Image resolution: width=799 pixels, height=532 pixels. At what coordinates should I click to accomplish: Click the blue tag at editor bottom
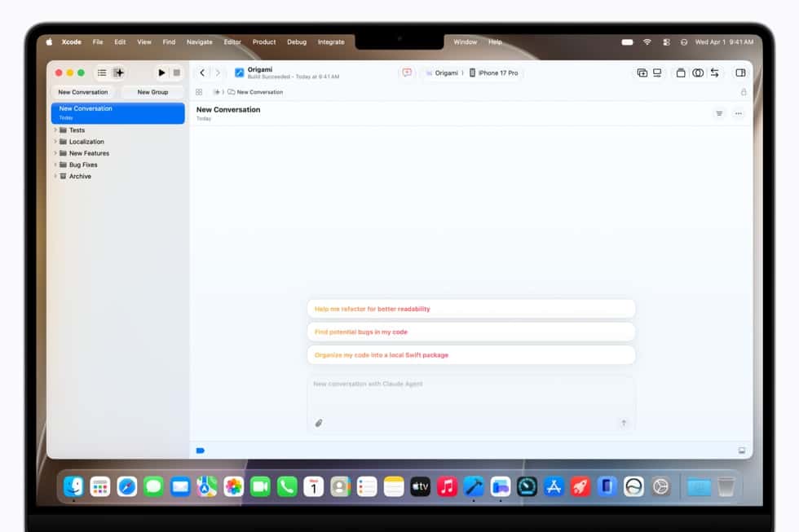pos(201,451)
